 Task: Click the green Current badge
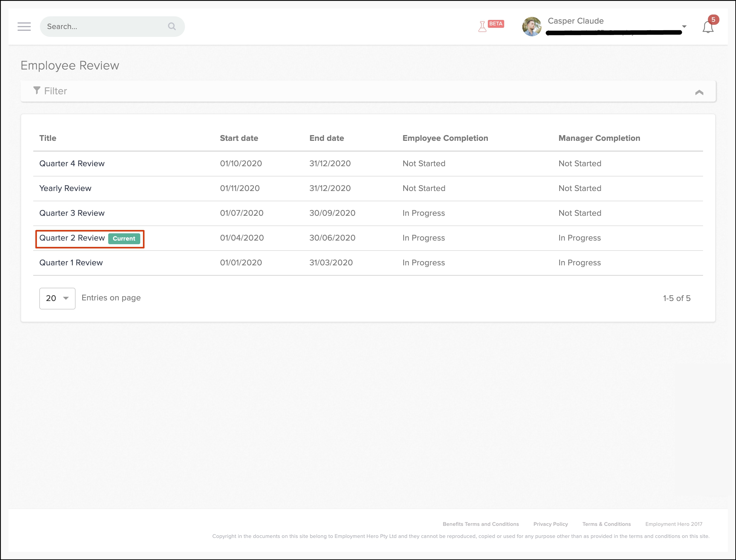[124, 238]
